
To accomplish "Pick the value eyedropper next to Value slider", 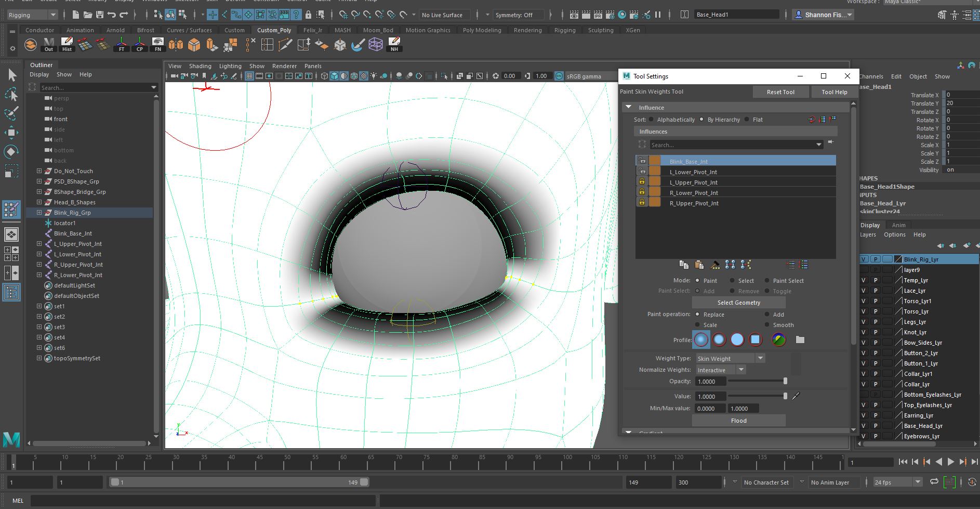I will pos(796,396).
